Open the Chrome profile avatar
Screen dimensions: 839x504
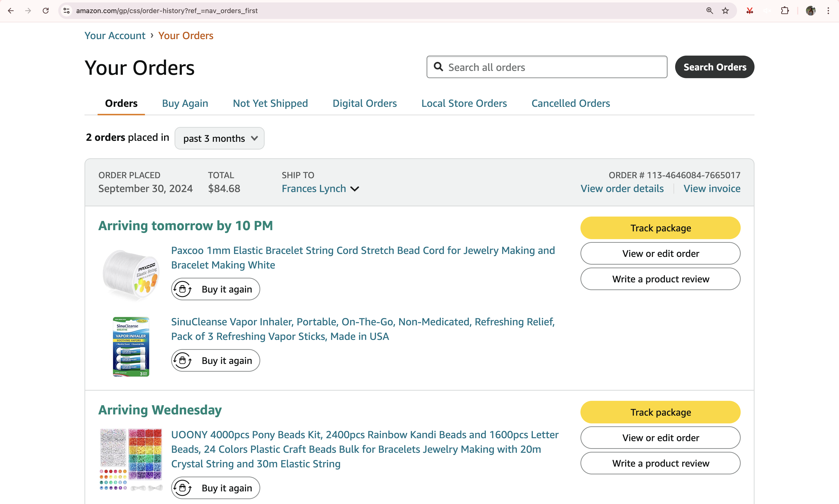click(811, 11)
